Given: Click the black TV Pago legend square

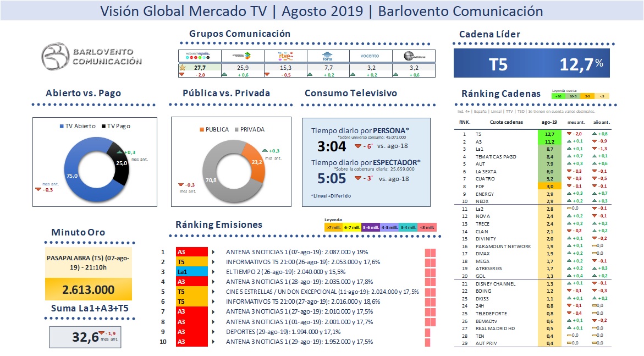Looking at the screenshot, I should coord(103,126).
